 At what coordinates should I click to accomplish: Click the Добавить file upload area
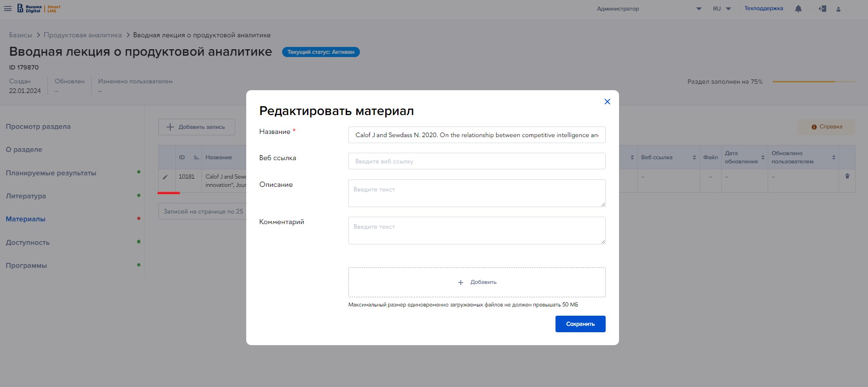[x=476, y=282]
